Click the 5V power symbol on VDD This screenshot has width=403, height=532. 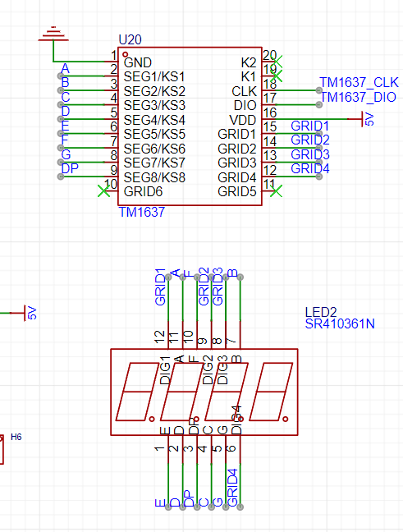pos(366,119)
